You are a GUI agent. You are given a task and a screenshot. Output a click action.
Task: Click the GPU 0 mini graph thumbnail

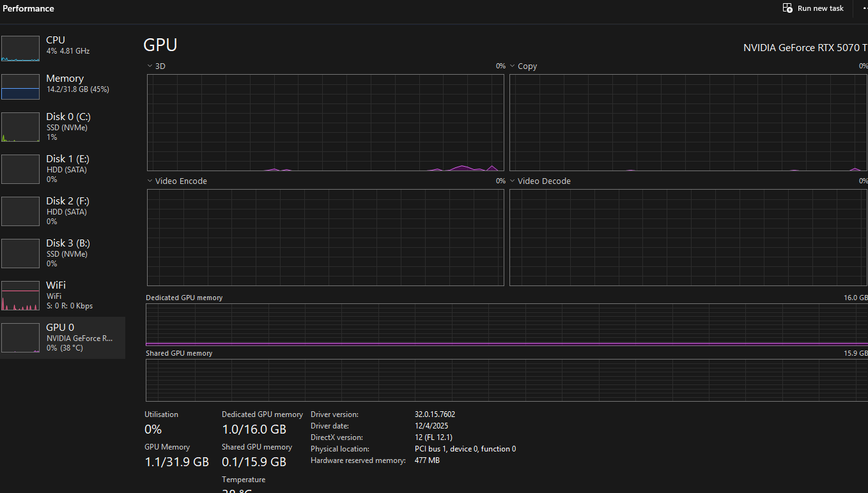click(x=20, y=338)
